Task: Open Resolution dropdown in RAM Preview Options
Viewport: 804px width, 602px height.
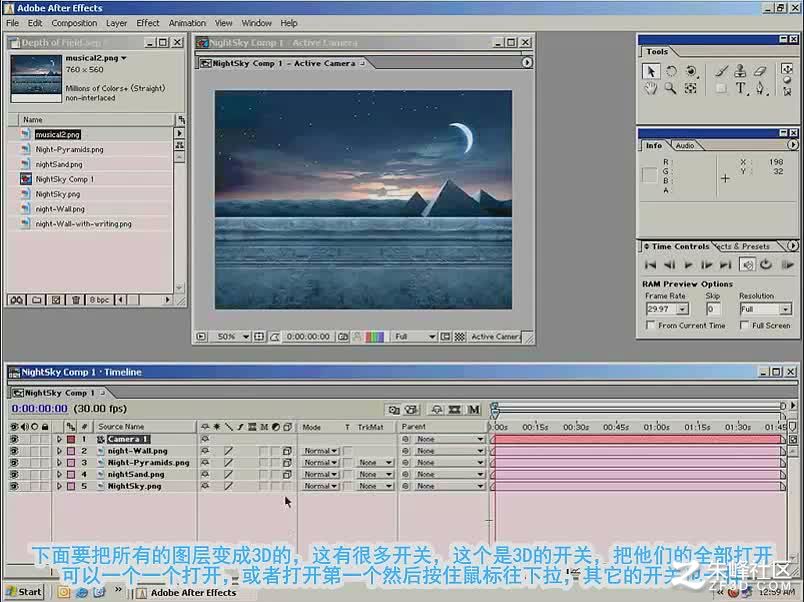Action: pyautogui.click(x=785, y=309)
